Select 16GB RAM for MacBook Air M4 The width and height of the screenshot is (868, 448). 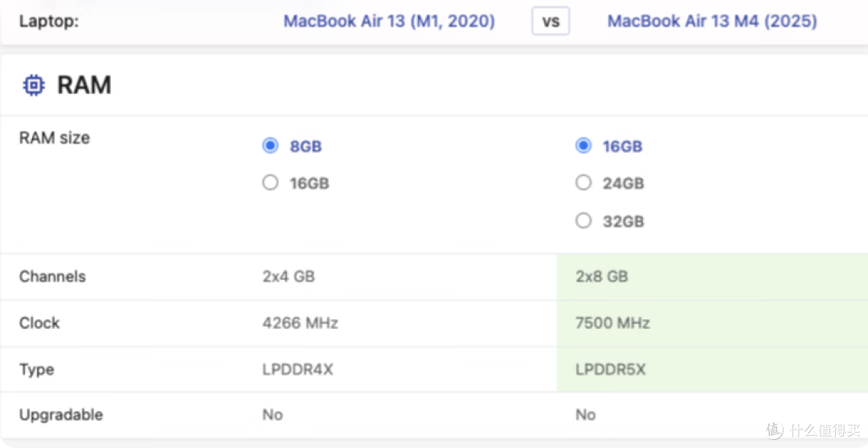[x=583, y=146]
